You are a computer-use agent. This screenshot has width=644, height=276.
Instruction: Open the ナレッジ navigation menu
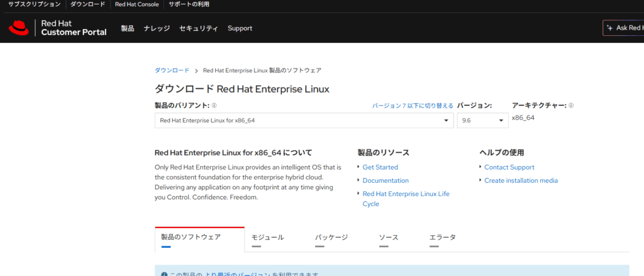click(157, 28)
